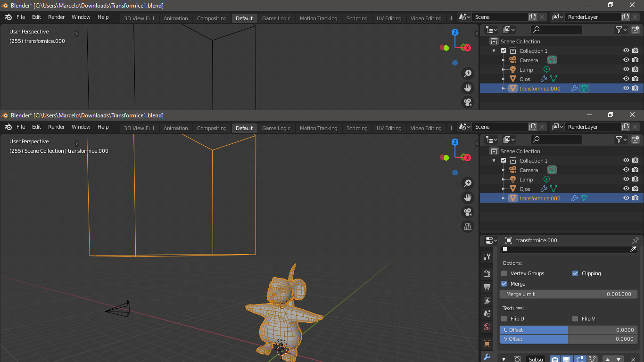
Task: Click the Ojos modifier wrench in front outliner
Action: click(544, 189)
